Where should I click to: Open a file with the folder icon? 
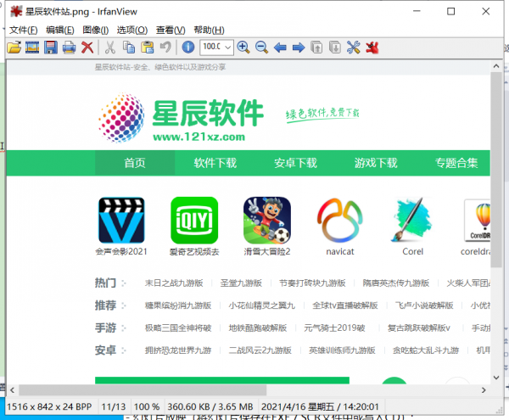point(14,48)
